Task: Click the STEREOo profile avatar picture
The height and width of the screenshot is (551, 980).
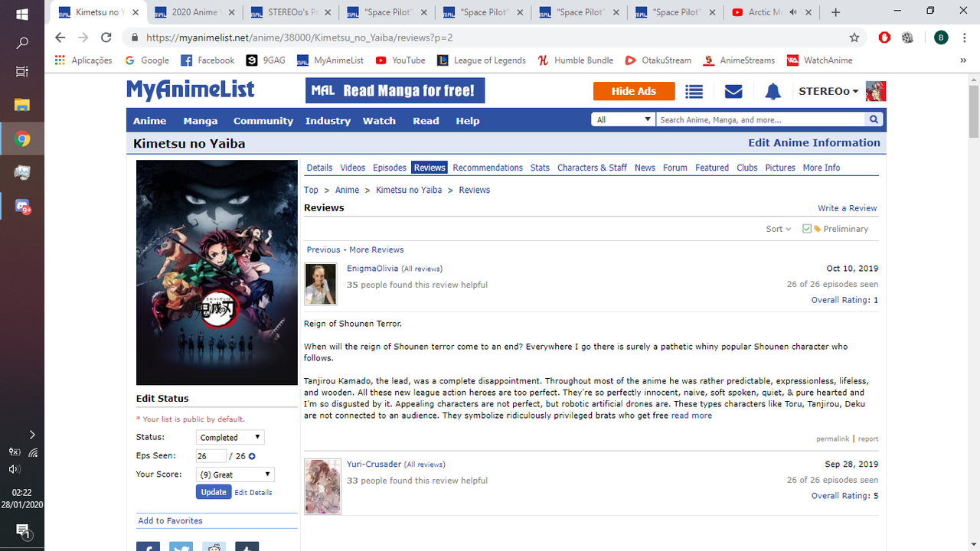Action: (876, 91)
